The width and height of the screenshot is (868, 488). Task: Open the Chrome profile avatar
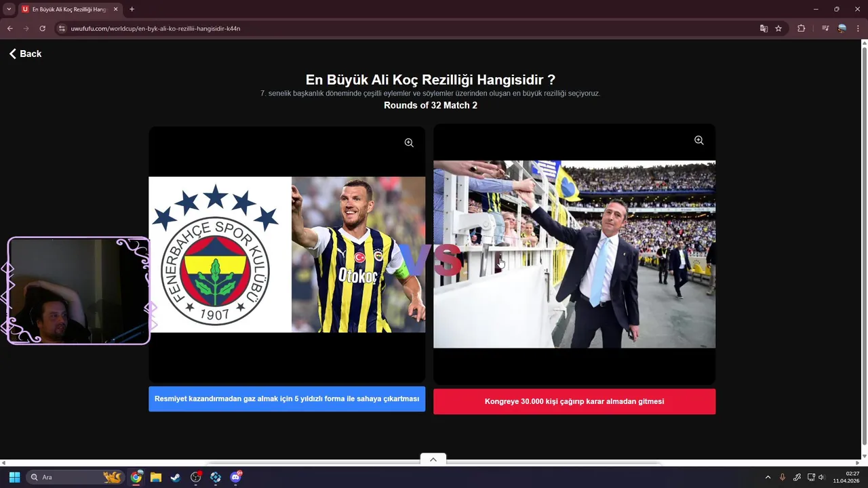coord(842,28)
